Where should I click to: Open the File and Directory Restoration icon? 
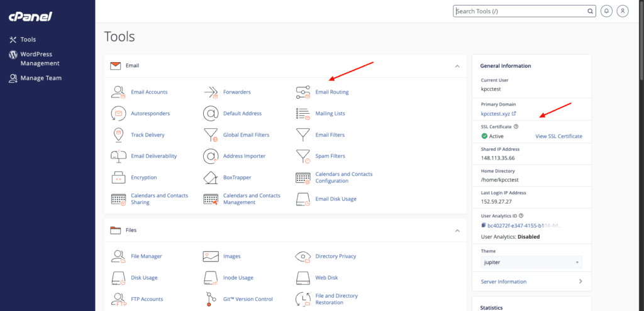pos(303,299)
